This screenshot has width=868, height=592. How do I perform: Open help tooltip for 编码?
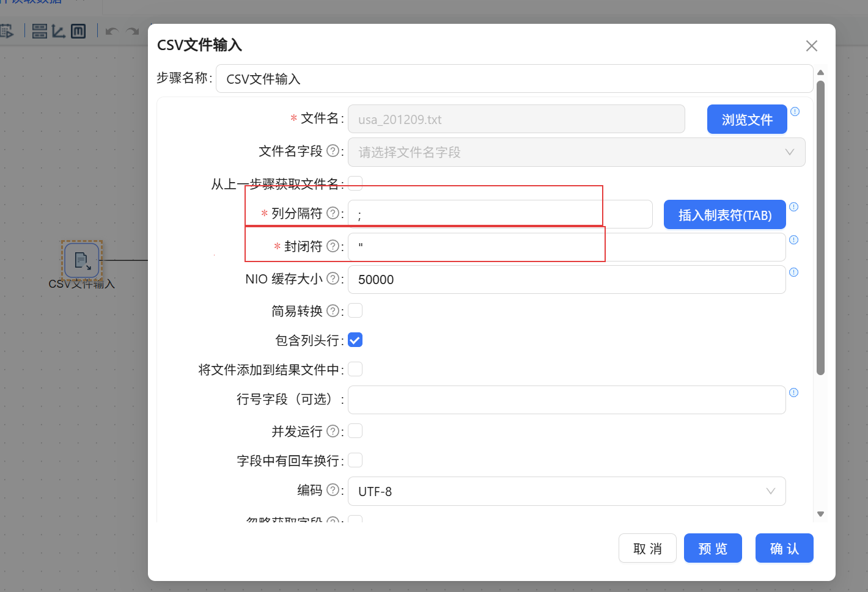click(x=333, y=490)
